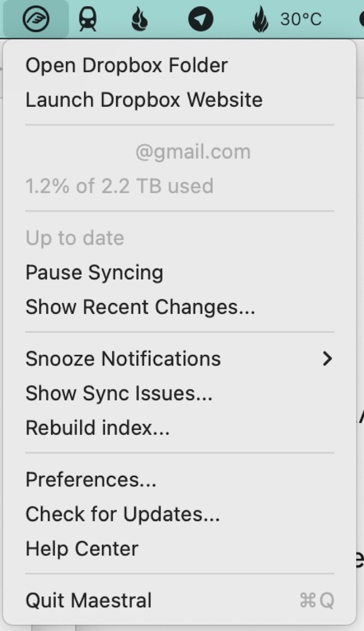The width and height of the screenshot is (364, 631).
Task: Click the train icon in menu bar
Action: [x=87, y=19]
